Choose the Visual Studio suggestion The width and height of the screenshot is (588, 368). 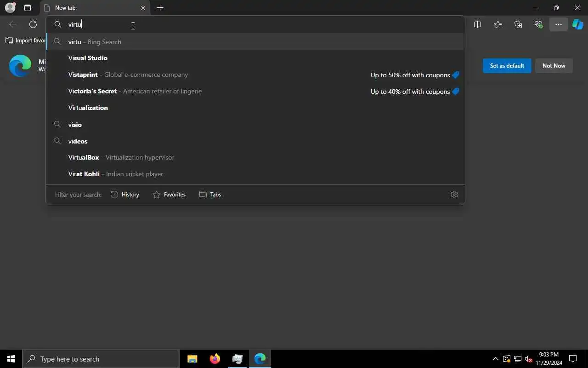point(255,58)
